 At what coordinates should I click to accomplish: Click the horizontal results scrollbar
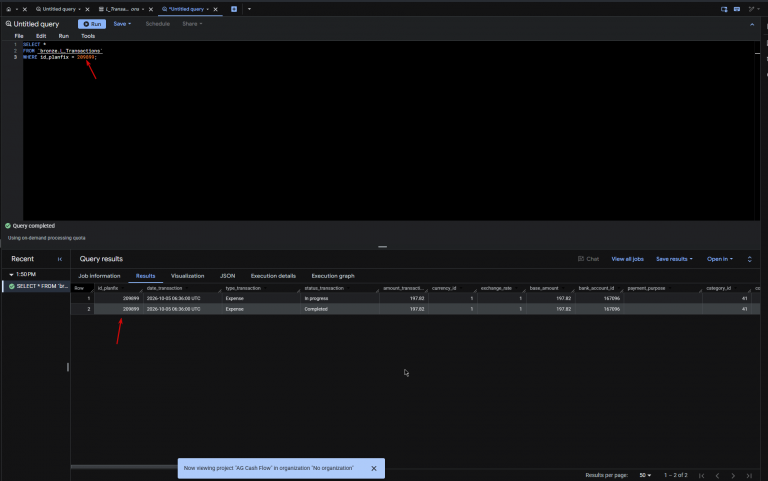pyautogui.click(x=124, y=466)
